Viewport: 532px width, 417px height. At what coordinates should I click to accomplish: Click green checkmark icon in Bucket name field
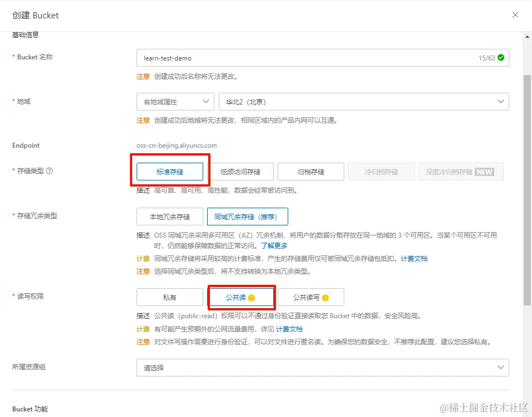pyautogui.click(x=501, y=58)
